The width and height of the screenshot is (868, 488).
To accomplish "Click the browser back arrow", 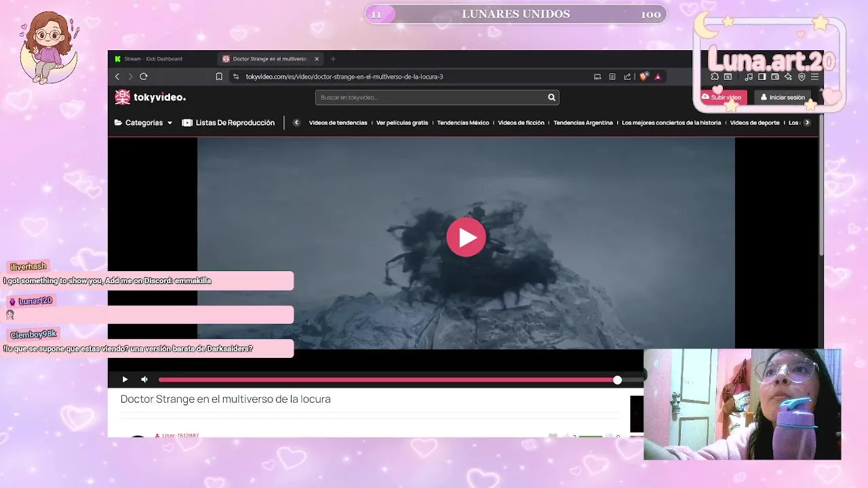I will [117, 77].
